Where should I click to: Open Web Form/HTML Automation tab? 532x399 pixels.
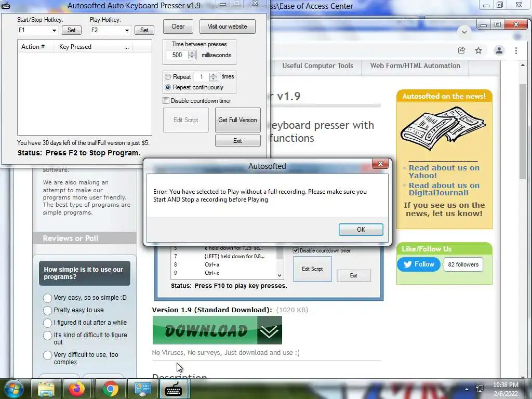tap(415, 66)
